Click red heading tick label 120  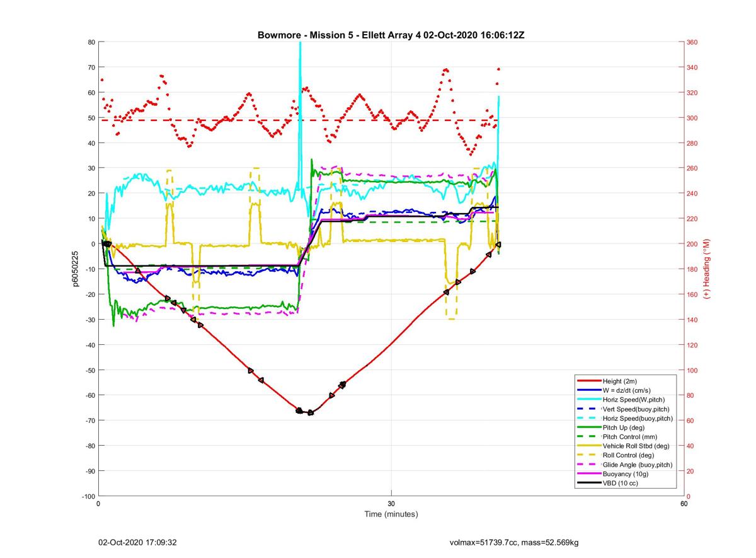pos(692,345)
